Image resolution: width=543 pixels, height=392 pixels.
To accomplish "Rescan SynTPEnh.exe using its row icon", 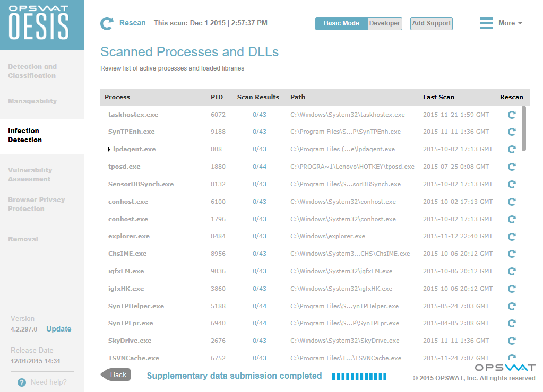I will (x=512, y=132).
